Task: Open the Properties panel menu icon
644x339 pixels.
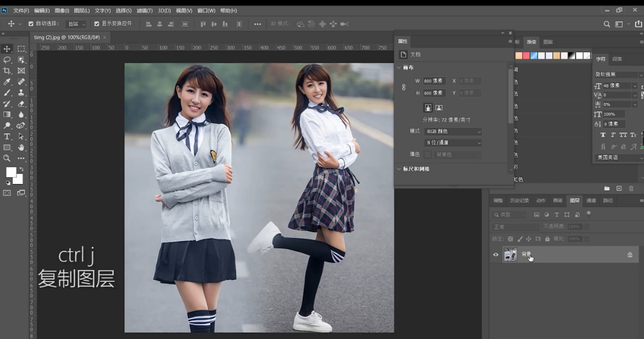Action: tap(510, 41)
